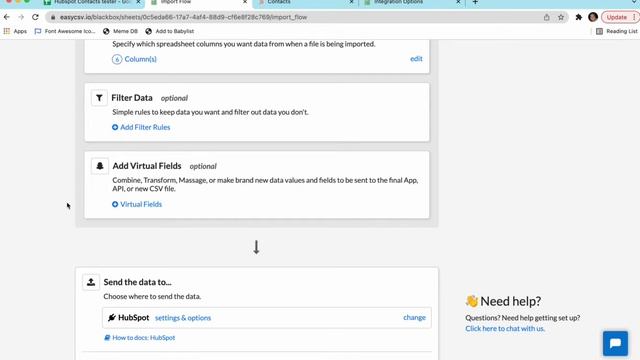
Task: Click the site lock icon in address bar
Action: (x=53, y=17)
